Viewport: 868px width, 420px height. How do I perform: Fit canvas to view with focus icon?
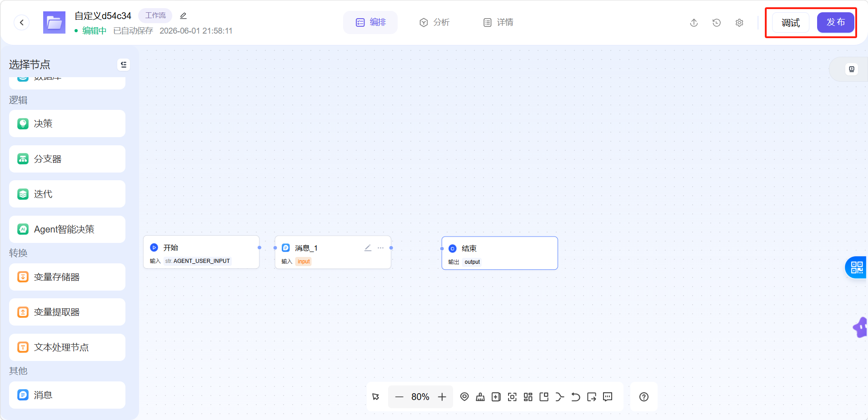coord(512,397)
